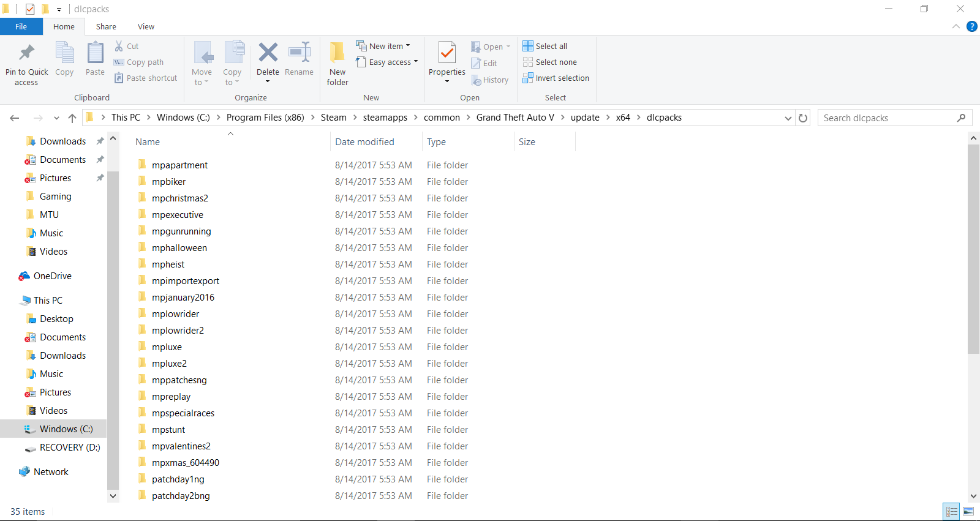Click the Select all icon
The height and width of the screenshot is (521, 980).
pos(528,46)
